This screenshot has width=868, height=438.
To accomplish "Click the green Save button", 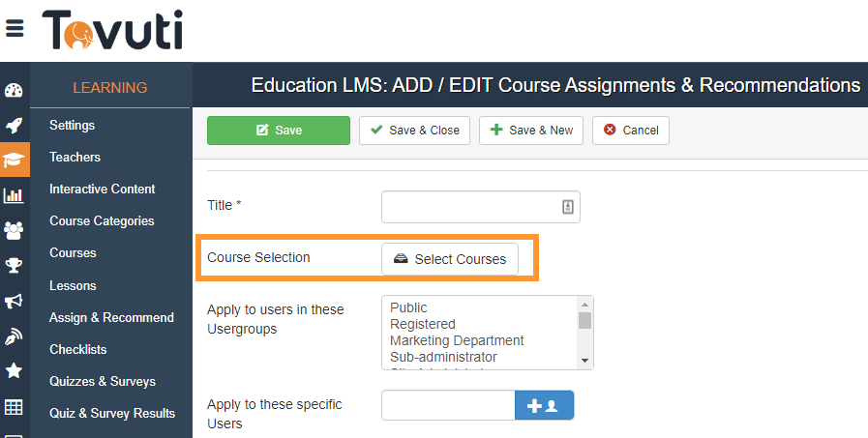I will pyautogui.click(x=279, y=131).
